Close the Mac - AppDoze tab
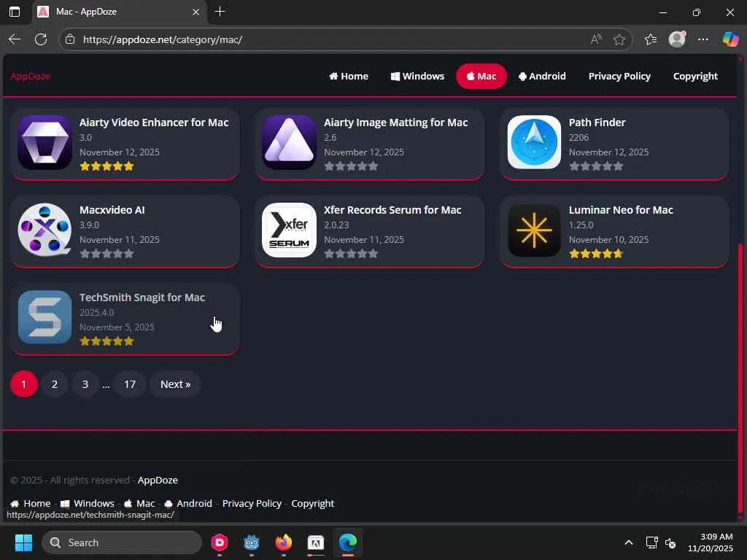 [196, 12]
